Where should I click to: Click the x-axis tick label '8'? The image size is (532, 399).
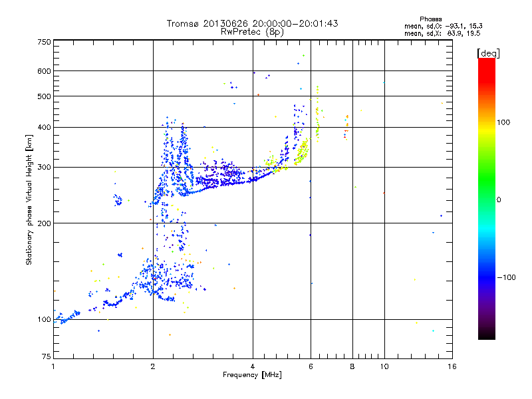(352, 366)
